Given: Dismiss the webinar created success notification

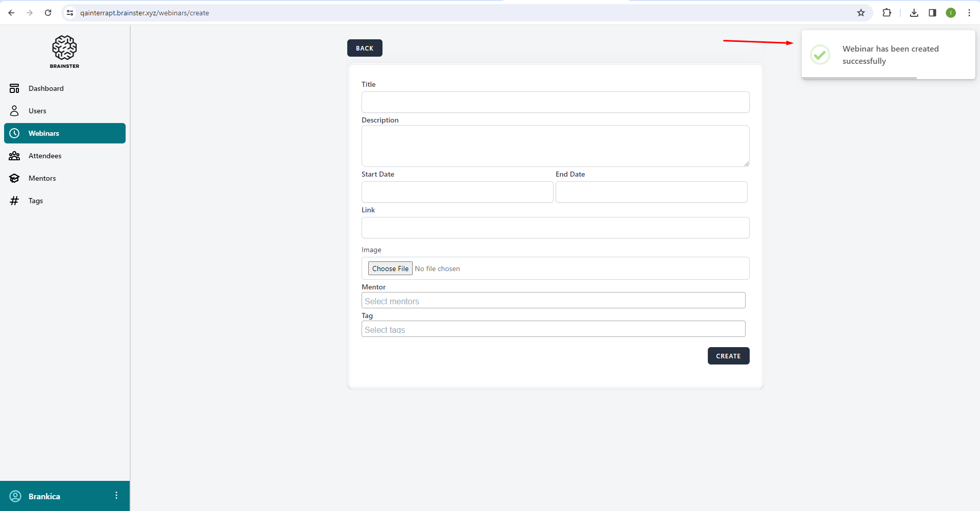Looking at the screenshot, I should tap(888, 55).
